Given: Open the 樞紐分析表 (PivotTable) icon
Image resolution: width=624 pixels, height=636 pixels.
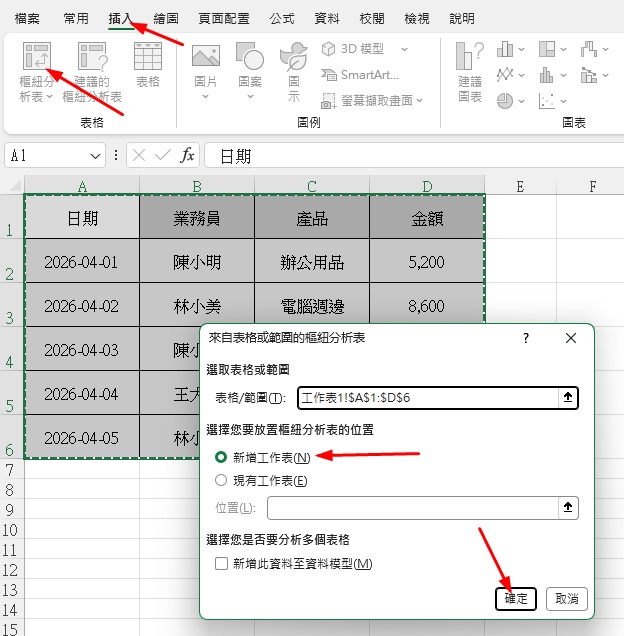Looking at the screenshot, I should coord(37,56).
